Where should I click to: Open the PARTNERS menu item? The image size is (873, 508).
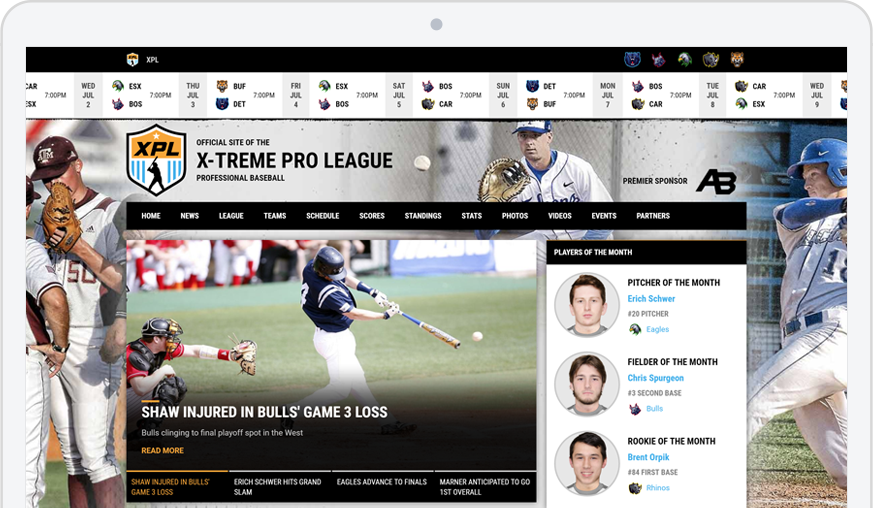[653, 216]
